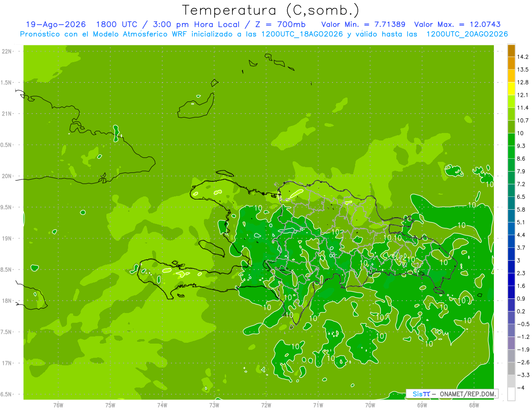
Task: Click the "7.5N" latitude axis label
Action: pyautogui.click(x=7, y=332)
